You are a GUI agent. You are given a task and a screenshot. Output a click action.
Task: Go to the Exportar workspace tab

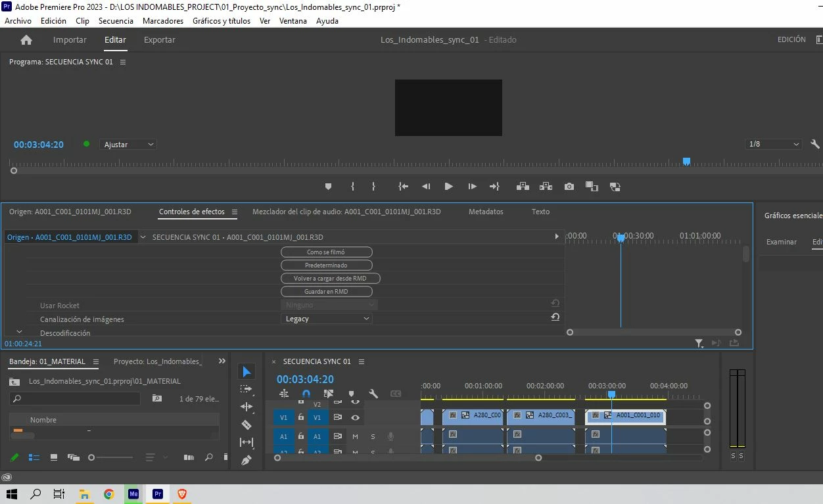click(160, 40)
